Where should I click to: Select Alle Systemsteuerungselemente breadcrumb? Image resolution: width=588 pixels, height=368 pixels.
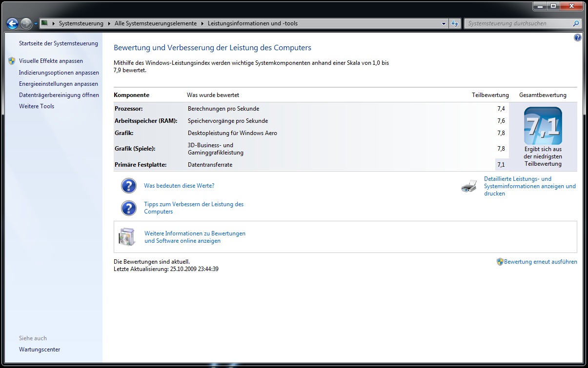(x=156, y=23)
